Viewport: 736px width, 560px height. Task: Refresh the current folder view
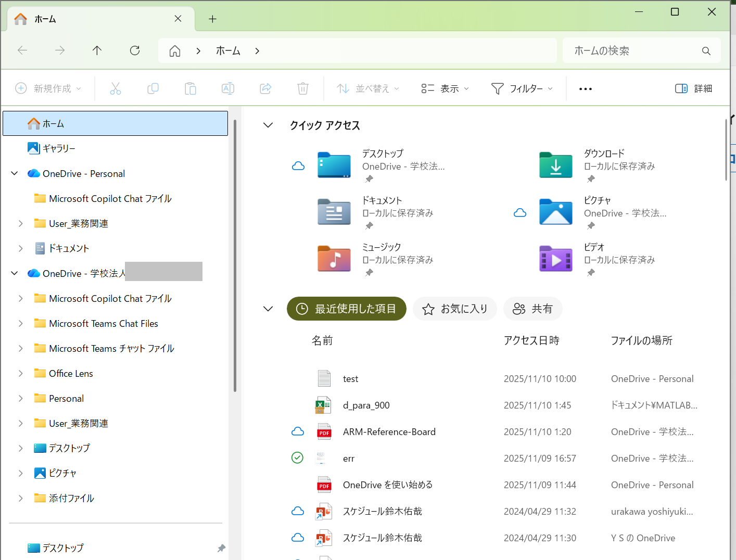[135, 50]
